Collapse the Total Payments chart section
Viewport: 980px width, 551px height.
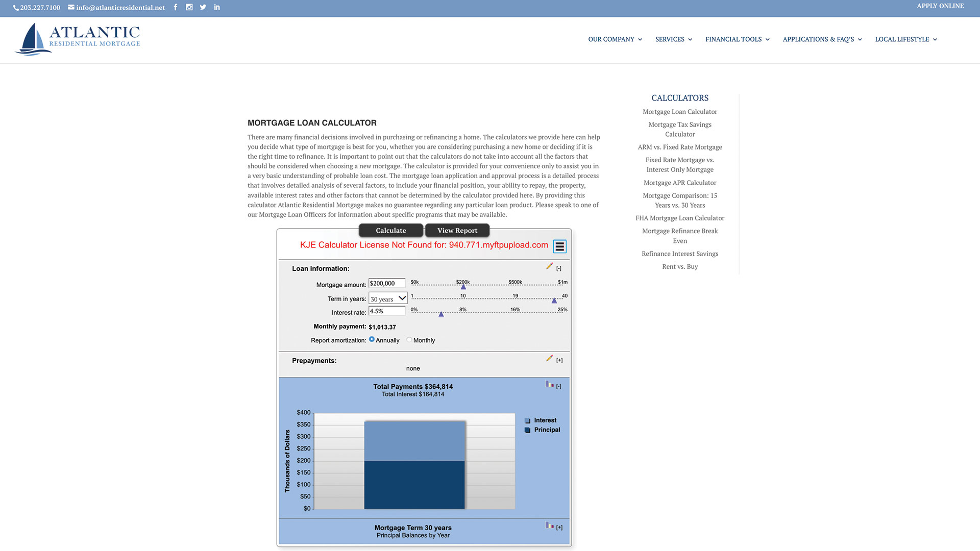(x=559, y=387)
